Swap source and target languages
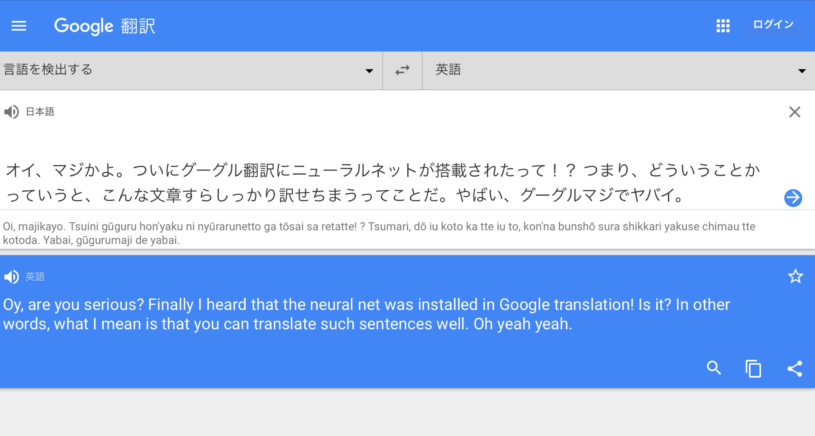 tap(402, 70)
